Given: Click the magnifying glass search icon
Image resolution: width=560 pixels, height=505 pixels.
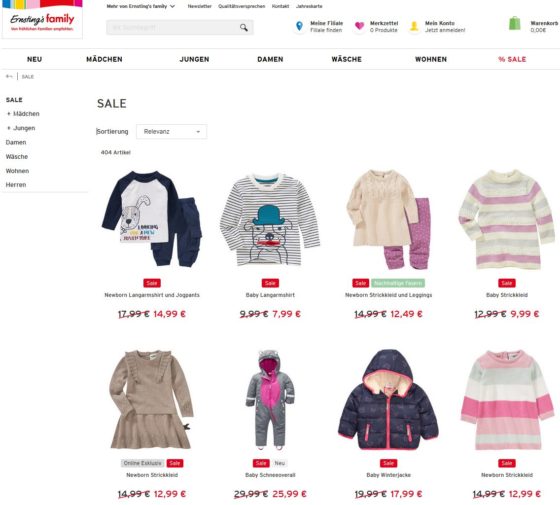Looking at the screenshot, I should (x=244, y=27).
